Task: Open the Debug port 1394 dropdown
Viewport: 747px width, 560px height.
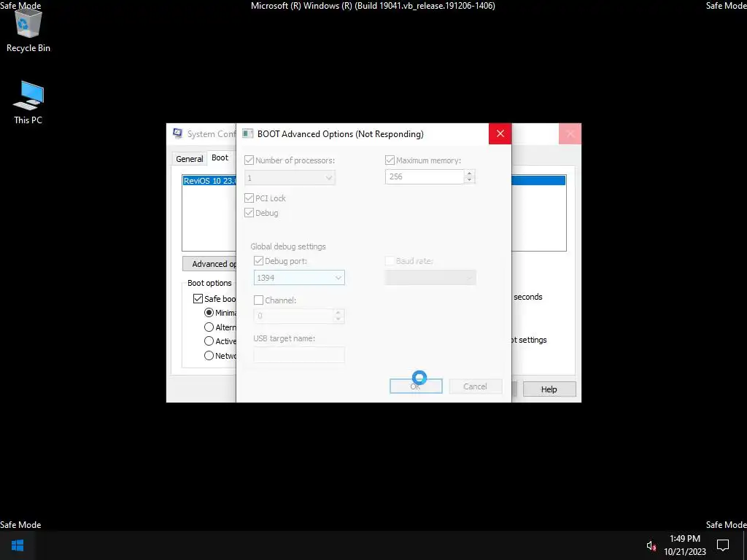Action: pos(299,278)
